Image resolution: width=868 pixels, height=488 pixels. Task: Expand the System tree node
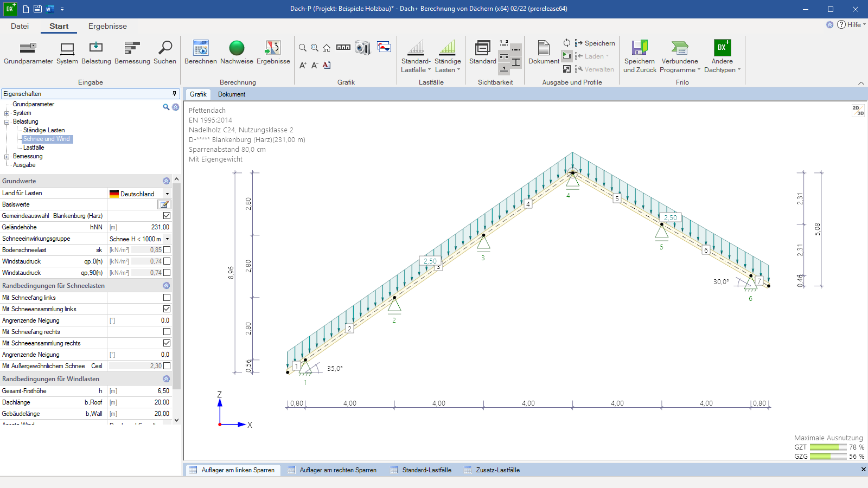coord(7,113)
